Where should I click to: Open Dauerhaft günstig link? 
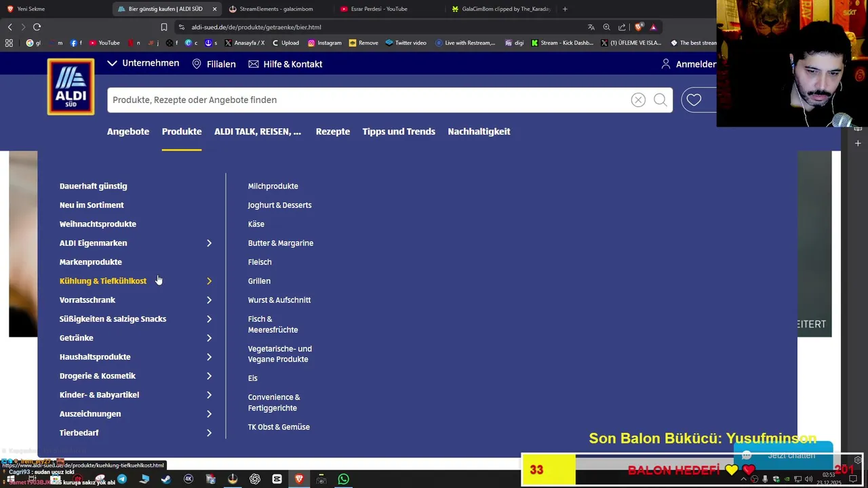click(x=94, y=186)
